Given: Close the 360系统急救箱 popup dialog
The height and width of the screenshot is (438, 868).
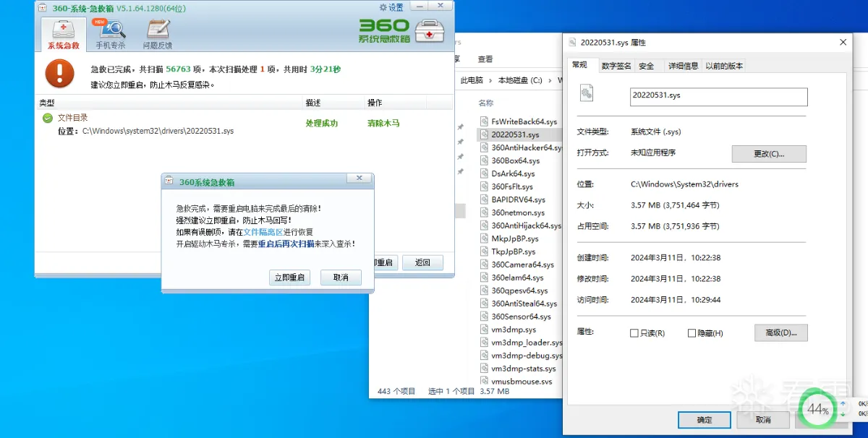Looking at the screenshot, I should pyautogui.click(x=359, y=179).
